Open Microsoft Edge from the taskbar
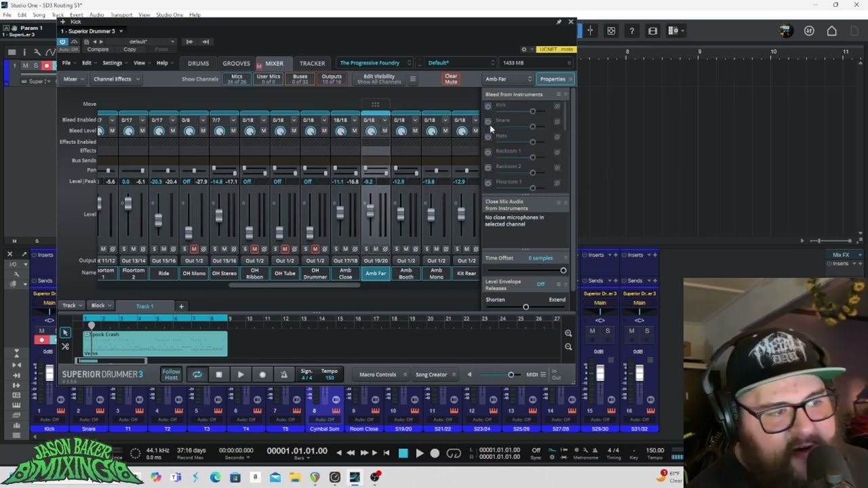This screenshot has width=868, height=488. tap(216, 477)
